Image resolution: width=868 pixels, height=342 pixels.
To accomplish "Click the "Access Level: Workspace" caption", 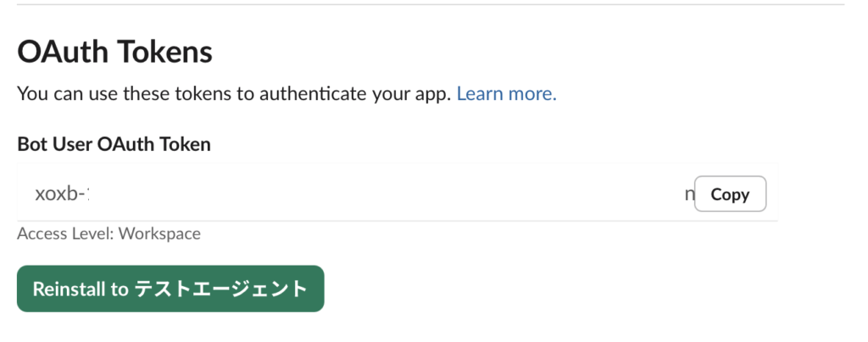I will click(x=108, y=233).
